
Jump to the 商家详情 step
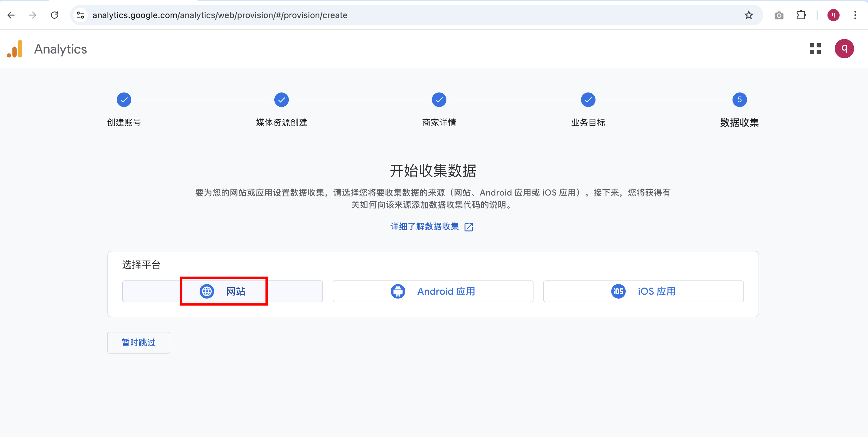pos(439,100)
